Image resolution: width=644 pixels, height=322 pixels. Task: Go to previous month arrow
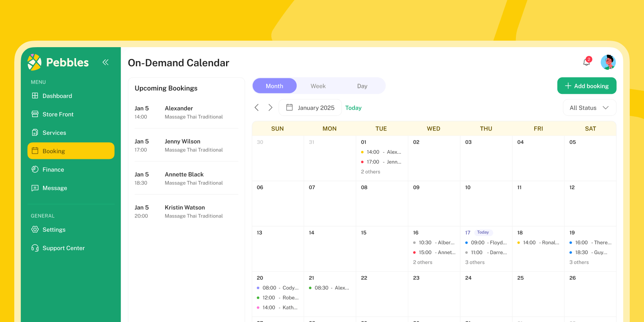(257, 108)
